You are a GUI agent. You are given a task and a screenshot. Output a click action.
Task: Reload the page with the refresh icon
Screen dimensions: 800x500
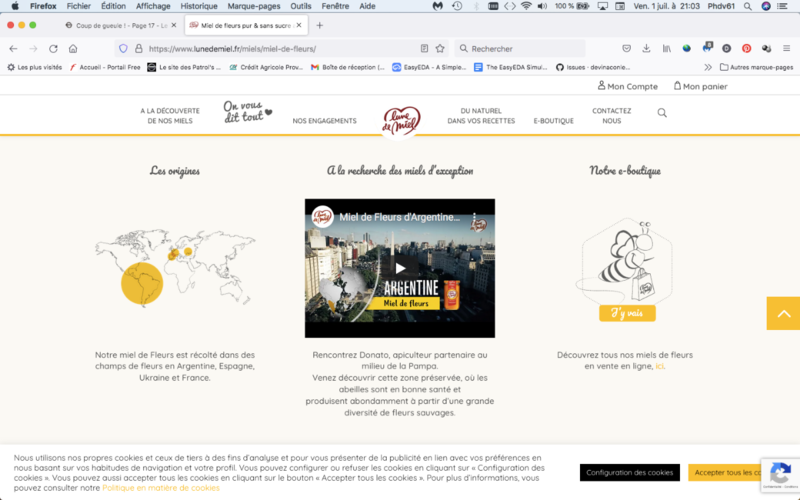coord(53,48)
